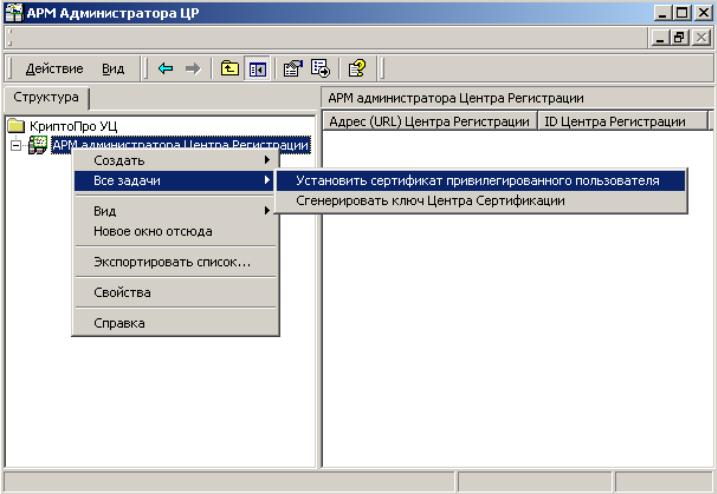The image size is (717, 494).
Task: Minimize the inner MDI child window
Action: [660, 38]
